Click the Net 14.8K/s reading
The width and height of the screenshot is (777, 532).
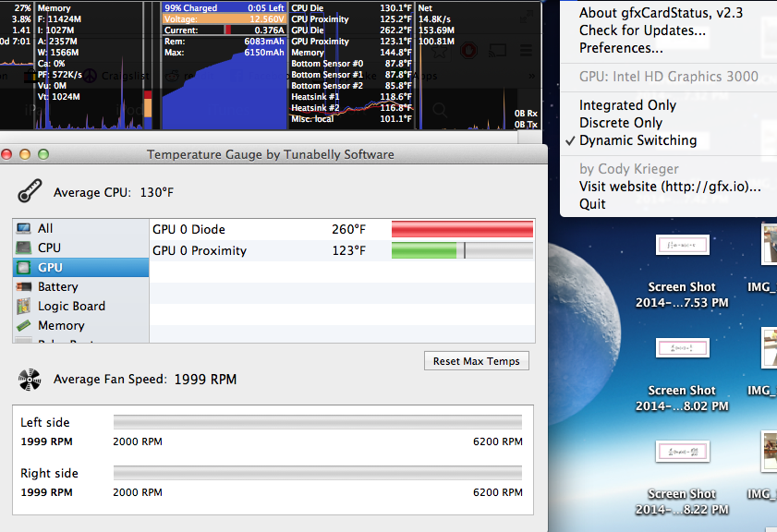434,19
